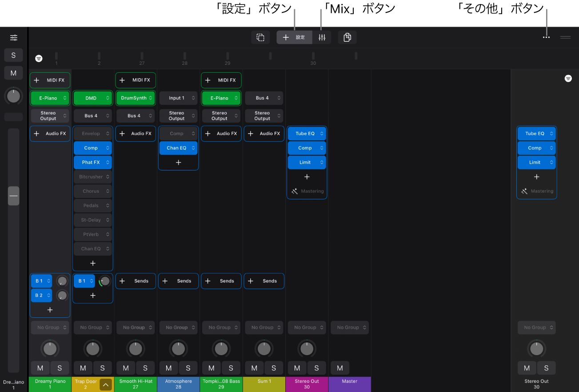
Task: Click the Mastering assistant on the Sum 1 strip
Action: [307, 191]
